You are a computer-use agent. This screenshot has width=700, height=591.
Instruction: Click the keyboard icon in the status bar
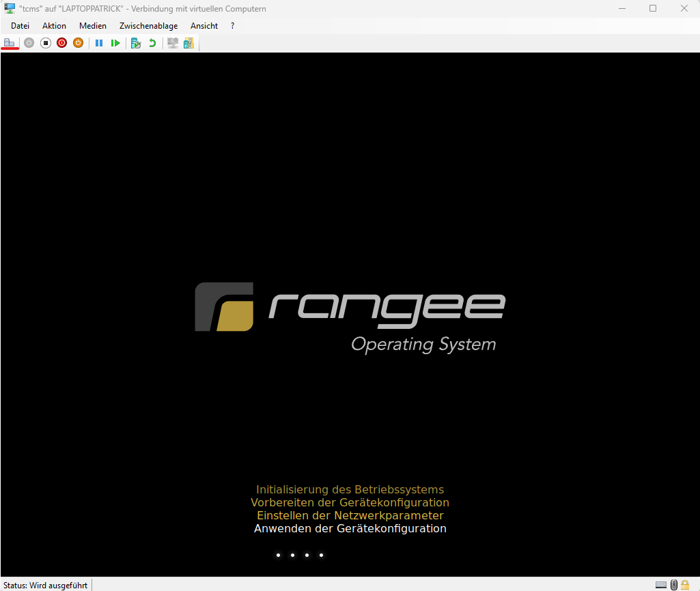coord(660,585)
